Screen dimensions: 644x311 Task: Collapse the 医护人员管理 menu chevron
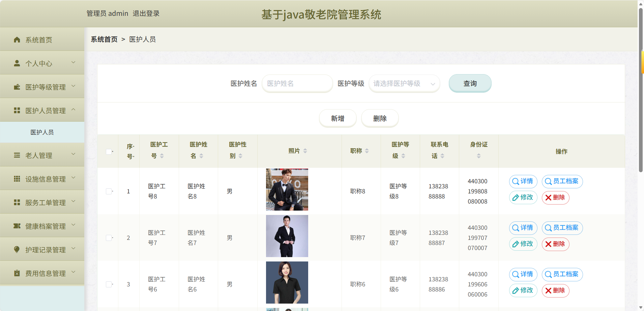pyautogui.click(x=73, y=110)
